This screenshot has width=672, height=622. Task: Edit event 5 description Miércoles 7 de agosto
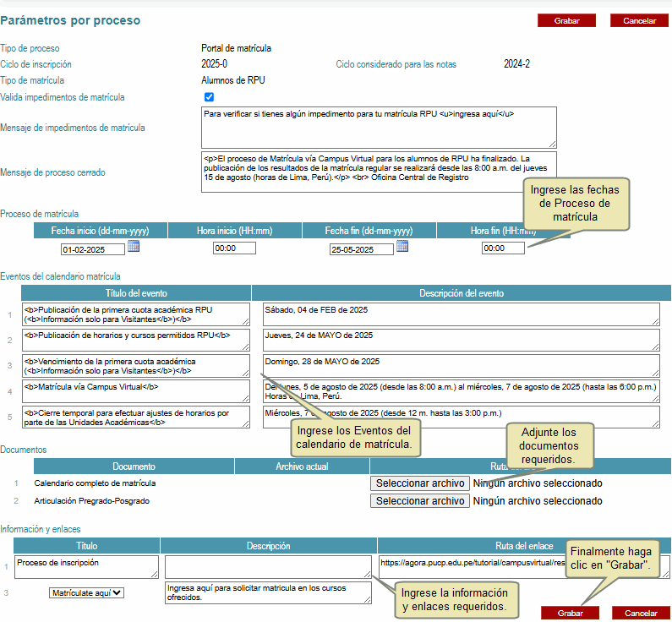(x=462, y=417)
